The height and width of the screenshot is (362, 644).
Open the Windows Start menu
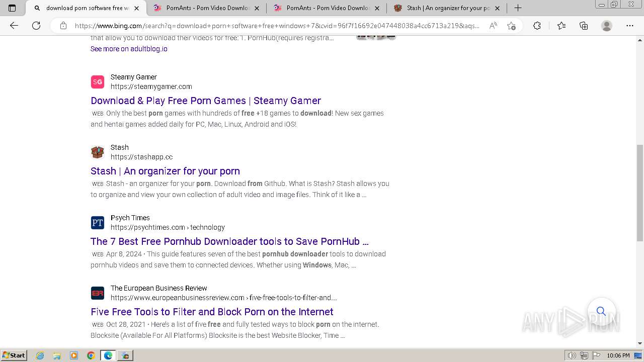pos(14,355)
